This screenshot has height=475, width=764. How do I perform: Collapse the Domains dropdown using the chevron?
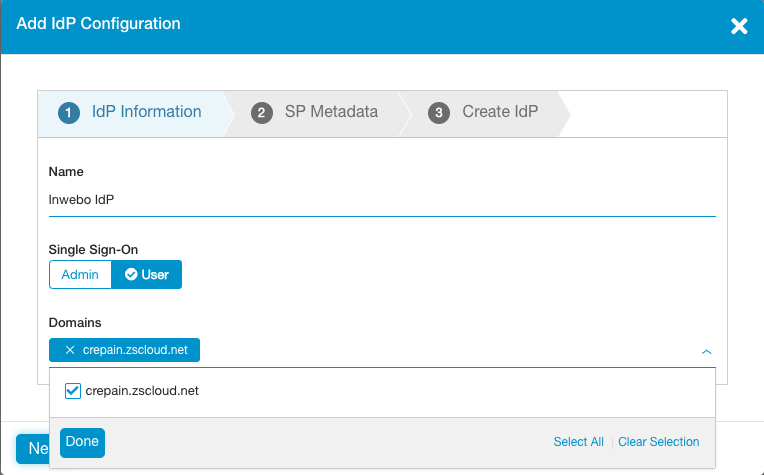click(706, 352)
